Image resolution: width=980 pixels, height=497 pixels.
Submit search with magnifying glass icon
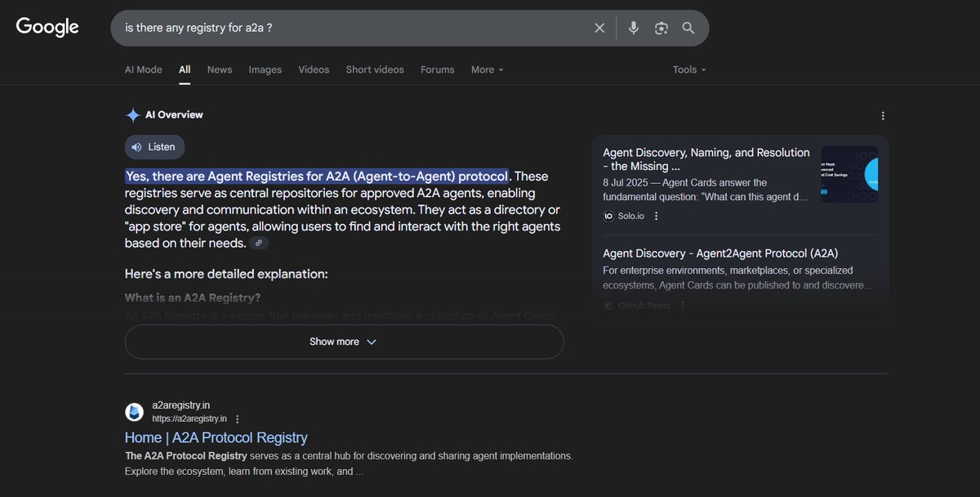point(688,28)
